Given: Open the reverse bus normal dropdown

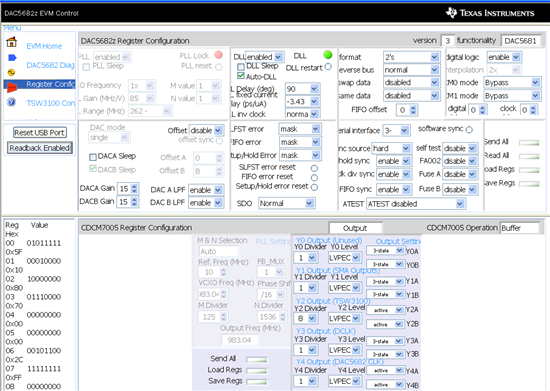Looking at the screenshot, I should point(411,70).
